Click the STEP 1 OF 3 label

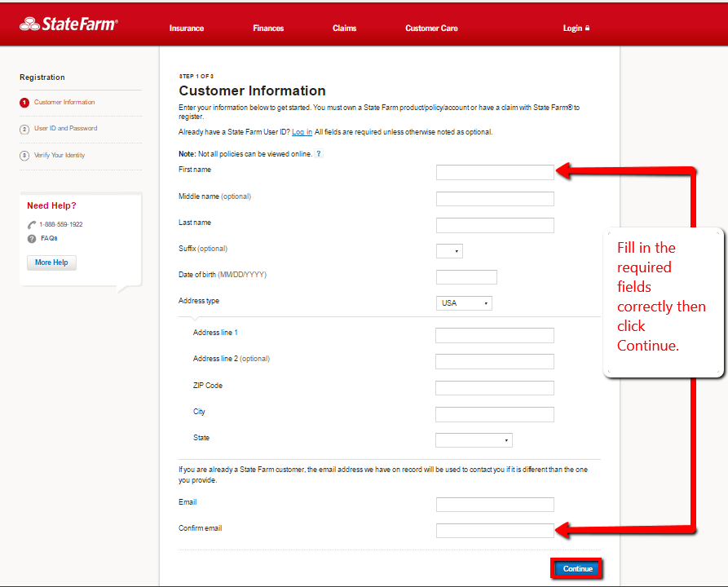(196, 76)
